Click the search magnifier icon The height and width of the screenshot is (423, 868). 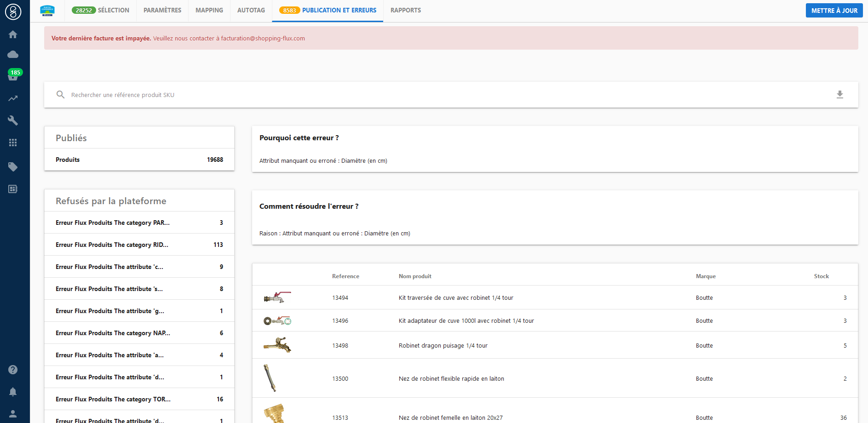coord(60,95)
